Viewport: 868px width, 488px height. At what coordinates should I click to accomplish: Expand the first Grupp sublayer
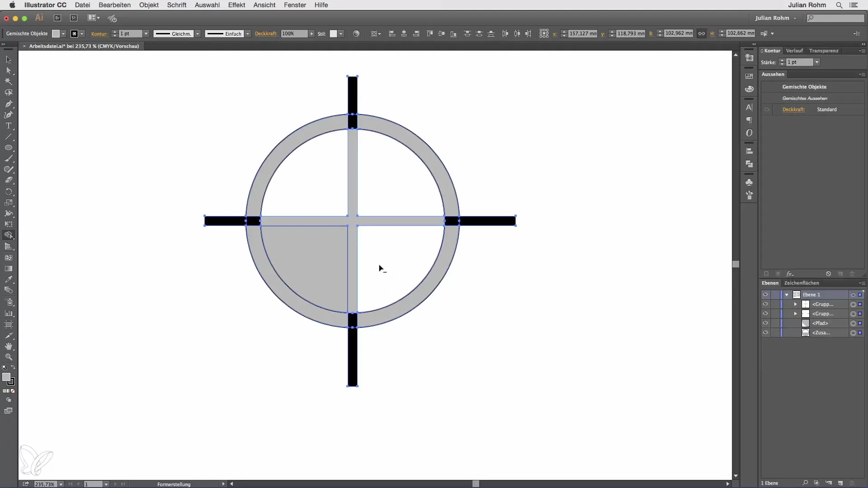[796, 304]
